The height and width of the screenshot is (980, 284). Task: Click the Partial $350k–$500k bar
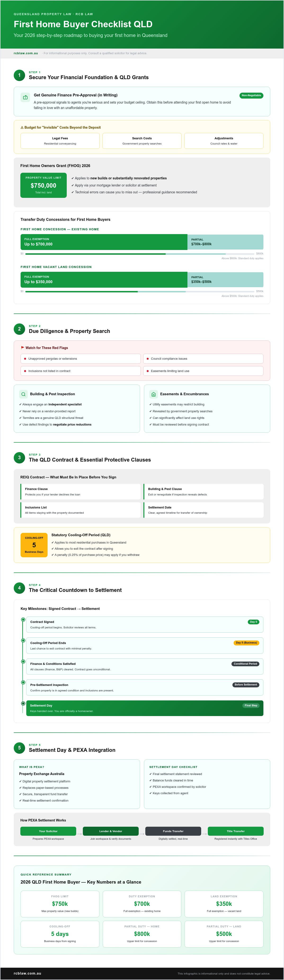(226, 280)
